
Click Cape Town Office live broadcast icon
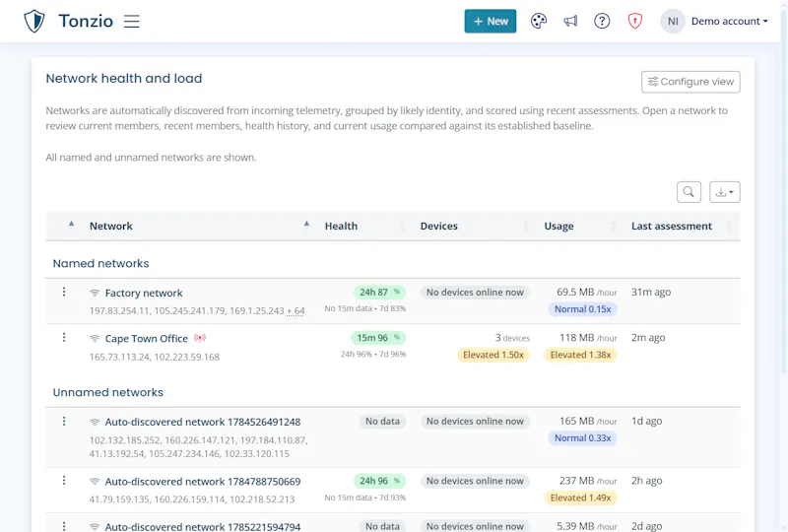click(200, 338)
